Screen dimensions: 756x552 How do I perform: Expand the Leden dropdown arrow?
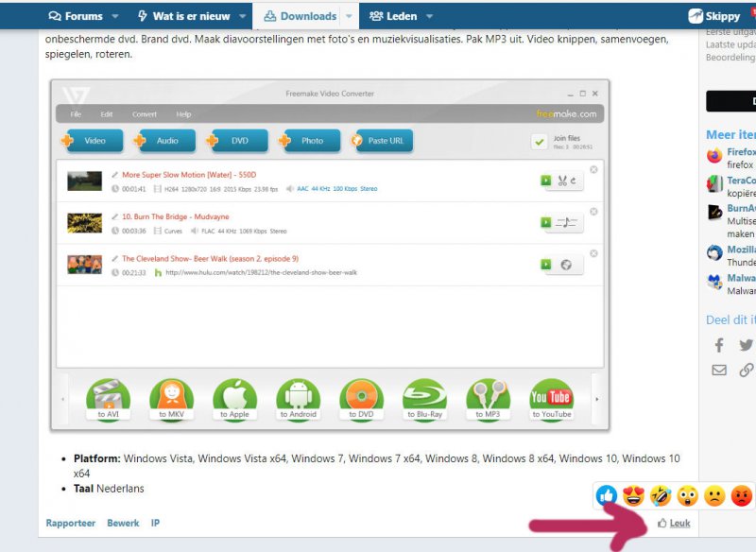(x=429, y=16)
